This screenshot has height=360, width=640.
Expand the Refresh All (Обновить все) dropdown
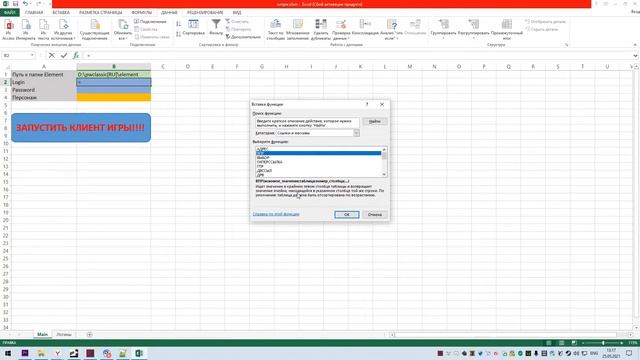(x=122, y=38)
